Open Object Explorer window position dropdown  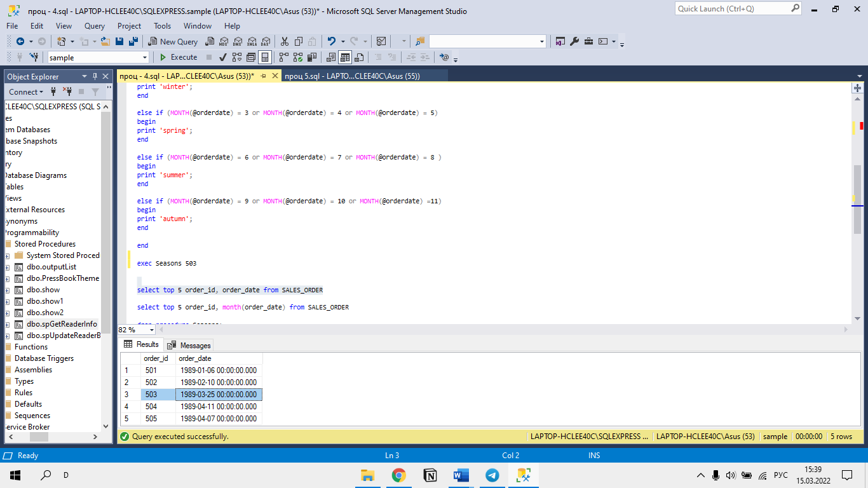(85, 76)
